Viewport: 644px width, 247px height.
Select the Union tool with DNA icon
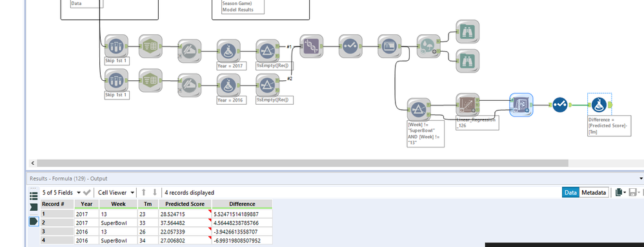pos(311,46)
